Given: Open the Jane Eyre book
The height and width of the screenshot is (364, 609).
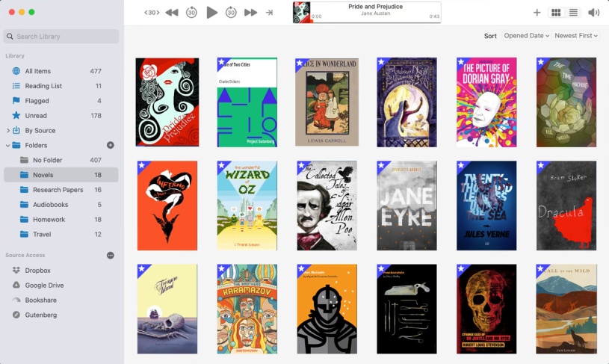Looking at the screenshot, I should point(406,206).
